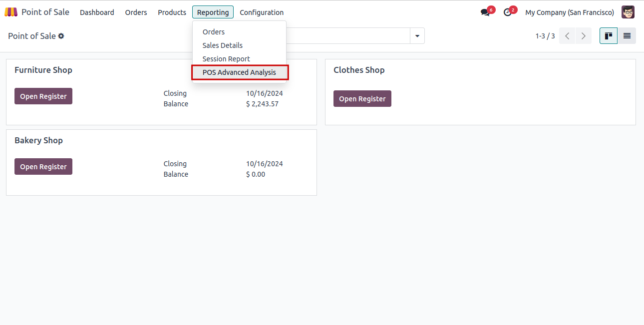Click the Point of Sale app logo

coord(11,12)
